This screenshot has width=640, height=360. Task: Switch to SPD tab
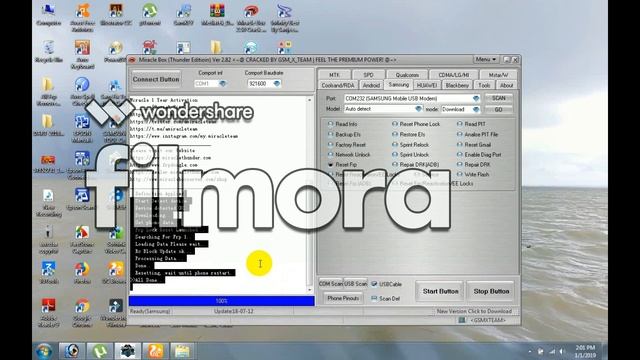click(368, 75)
